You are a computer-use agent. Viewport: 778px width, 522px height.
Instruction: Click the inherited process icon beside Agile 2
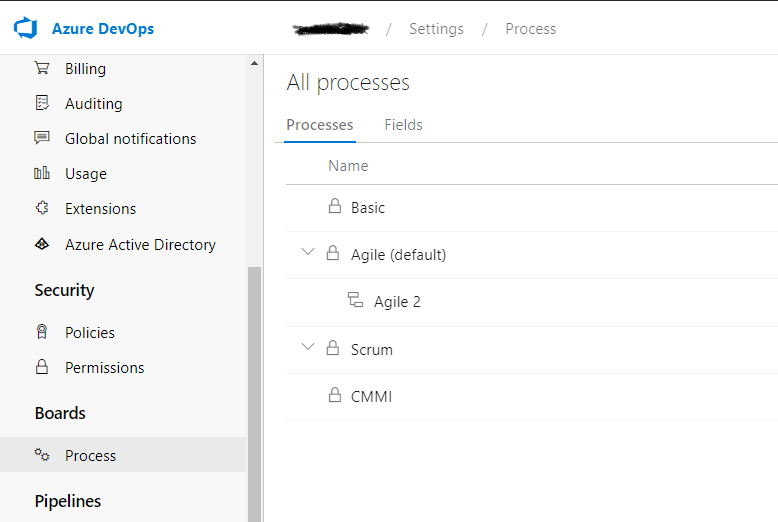point(355,300)
